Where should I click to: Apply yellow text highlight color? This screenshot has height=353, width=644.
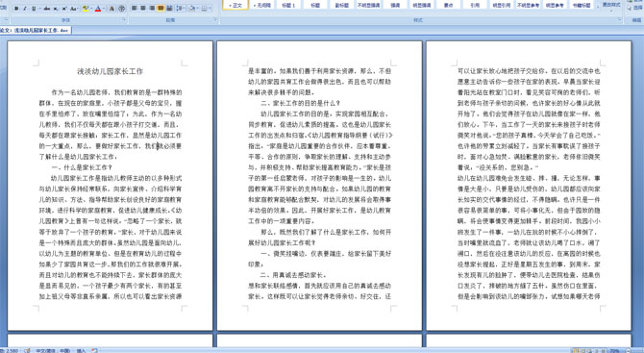(x=86, y=9)
